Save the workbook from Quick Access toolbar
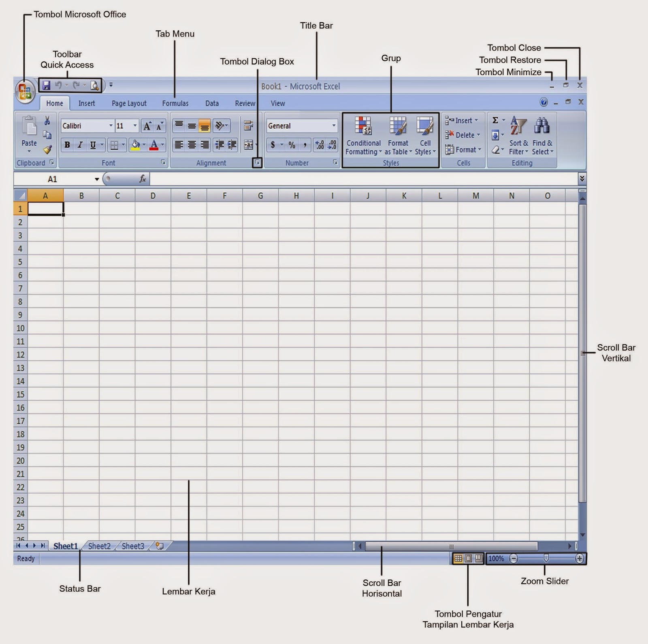Image resolution: width=648 pixels, height=644 pixels. point(46,85)
